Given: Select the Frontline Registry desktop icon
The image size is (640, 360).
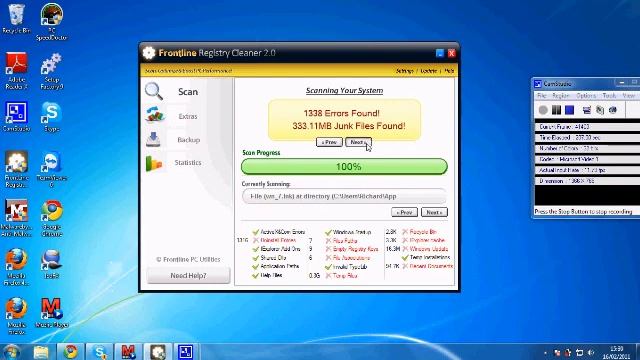Looking at the screenshot, I should pos(16,169).
